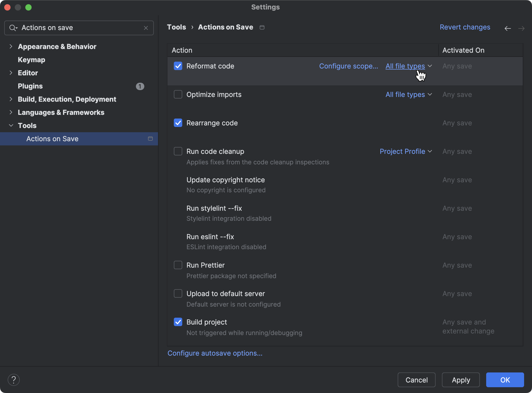
Task: Enable Run code cleanup on save
Action: tap(178, 151)
